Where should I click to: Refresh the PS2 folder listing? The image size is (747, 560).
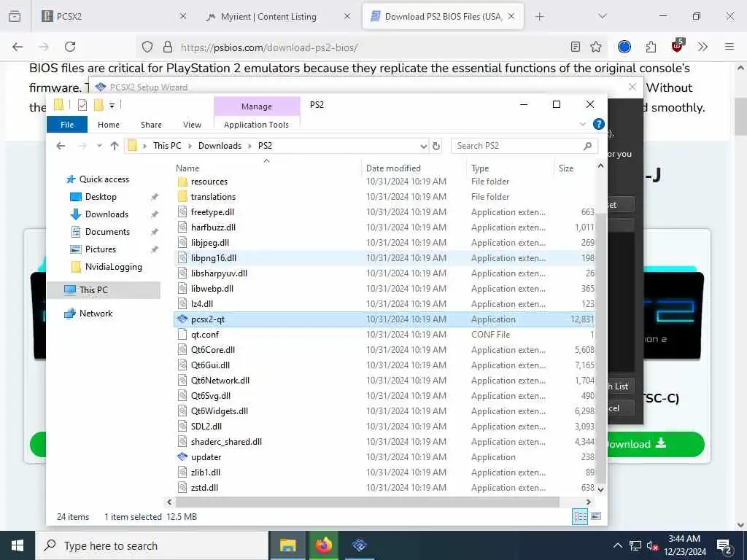(x=436, y=146)
